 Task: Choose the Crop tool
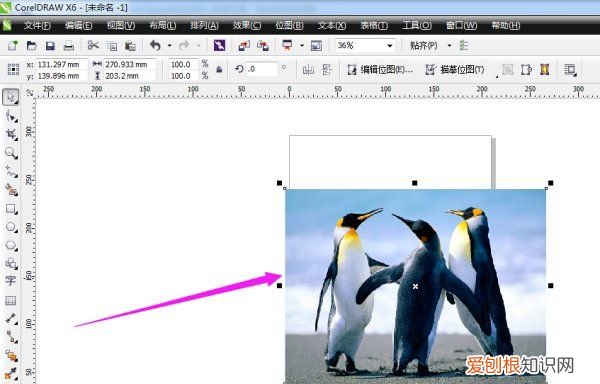tap(11, 134)
